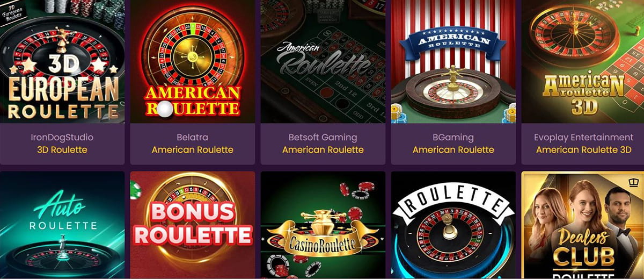Launch the American Roulette 3D game image
Image resolution: width=644 pixels, height=279 pixels.
(583, 61)
